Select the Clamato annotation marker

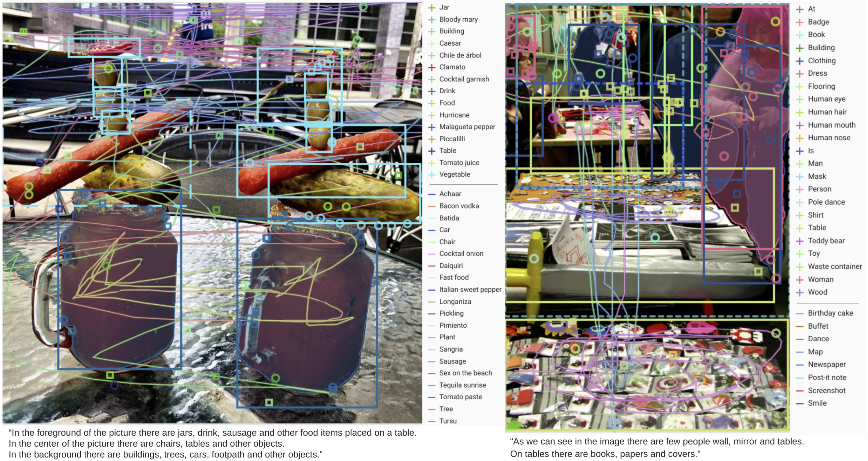coord(432,67)
